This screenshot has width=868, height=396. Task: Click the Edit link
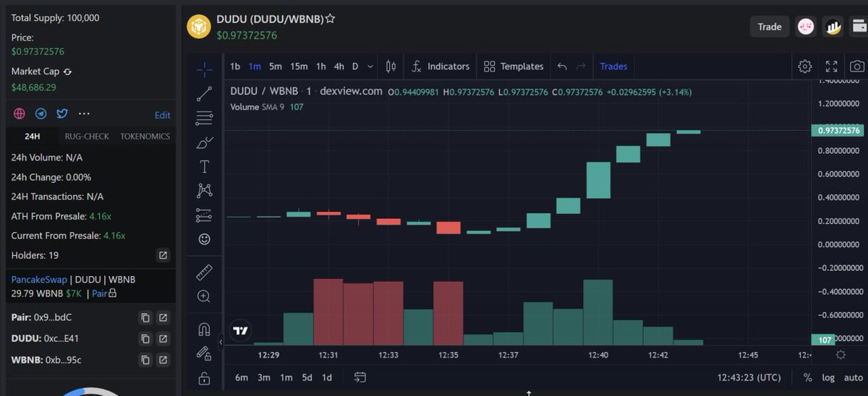163,115
